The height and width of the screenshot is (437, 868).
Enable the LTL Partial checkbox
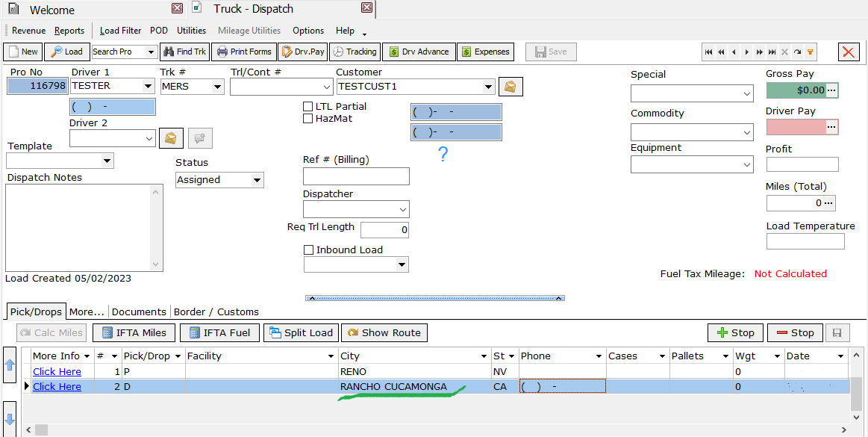(x=308, y=107)
